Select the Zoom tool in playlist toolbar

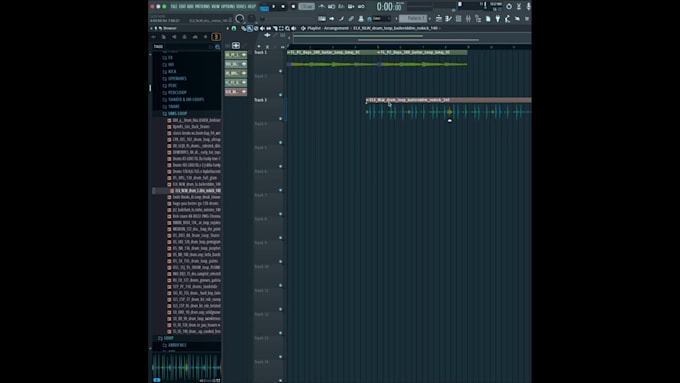tap(287, 28)
